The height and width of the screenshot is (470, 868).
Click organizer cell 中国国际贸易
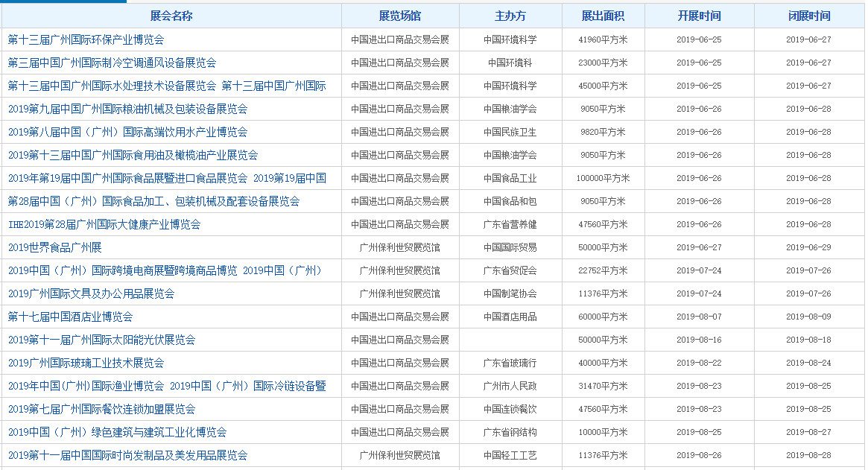point(510,247)
